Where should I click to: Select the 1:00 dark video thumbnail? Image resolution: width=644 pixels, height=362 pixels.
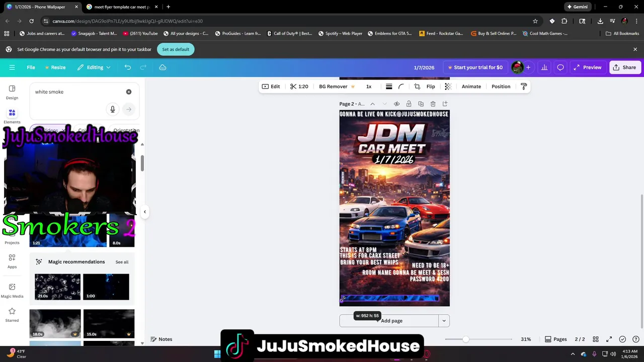(x=106, y=287)
